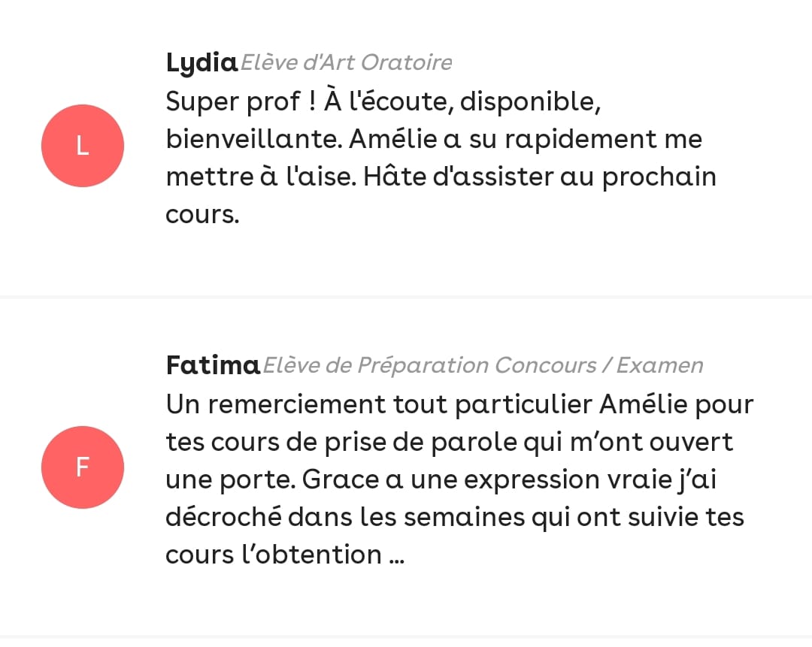Select the "Elève d'Art Oratoire" label
Screen dimensions: 812x647
(x=347, y=63)
